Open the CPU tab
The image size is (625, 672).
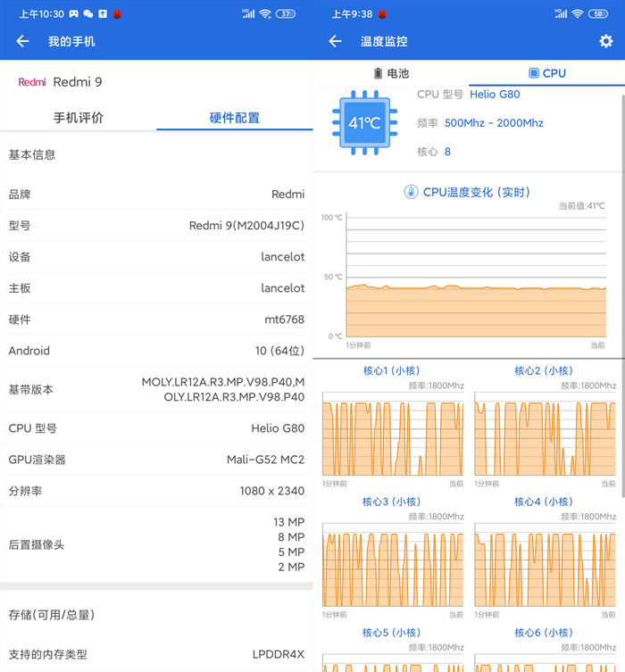546,73
